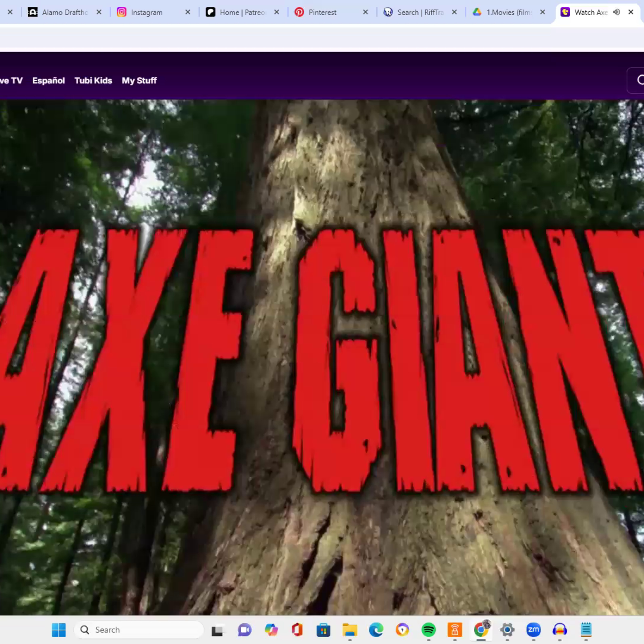This screenshot has width=644, height=644.
Task: Launch Microsoft Edge
Action: pos(376,630)
